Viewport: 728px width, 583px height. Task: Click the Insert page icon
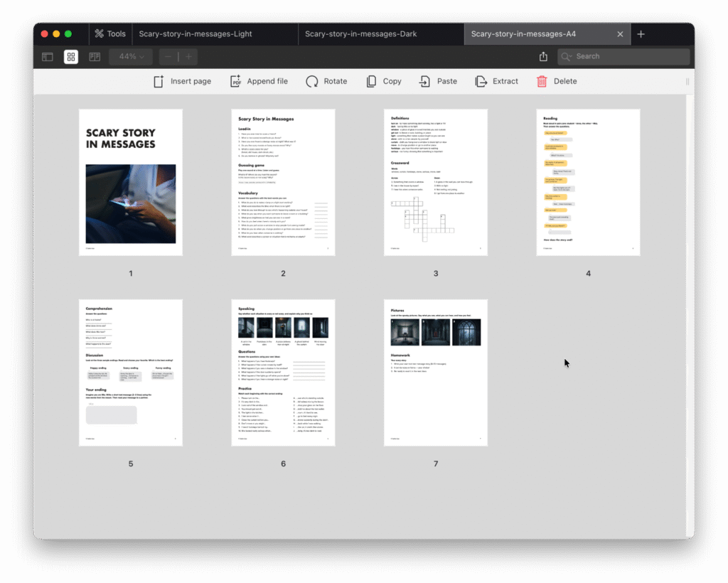point(159,82)
